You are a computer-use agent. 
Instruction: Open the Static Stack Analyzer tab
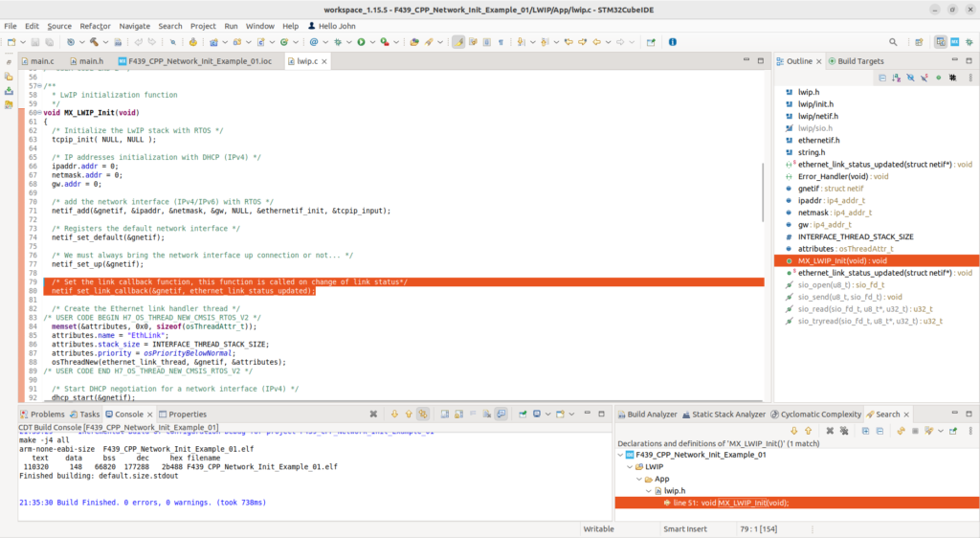coord(724,415)
